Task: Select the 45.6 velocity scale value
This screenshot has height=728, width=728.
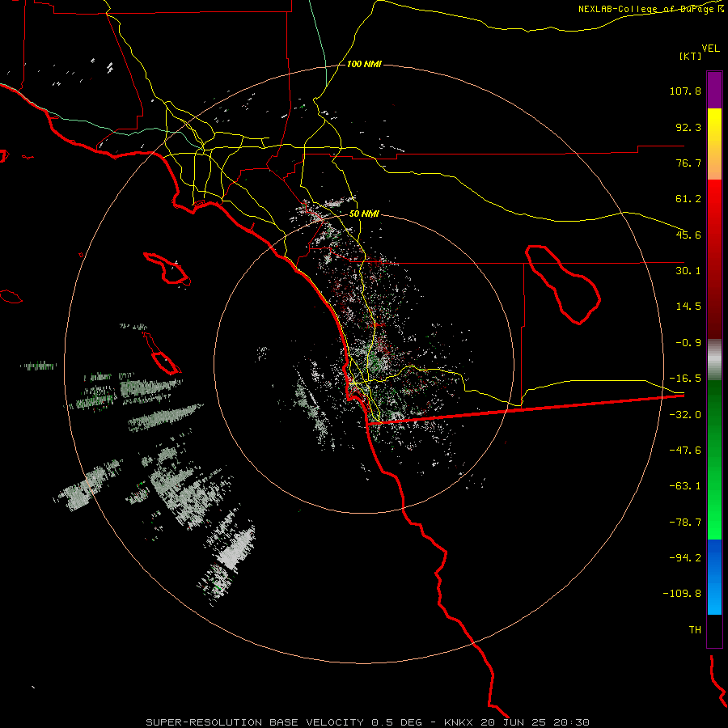Action: [x=688, y=235]
